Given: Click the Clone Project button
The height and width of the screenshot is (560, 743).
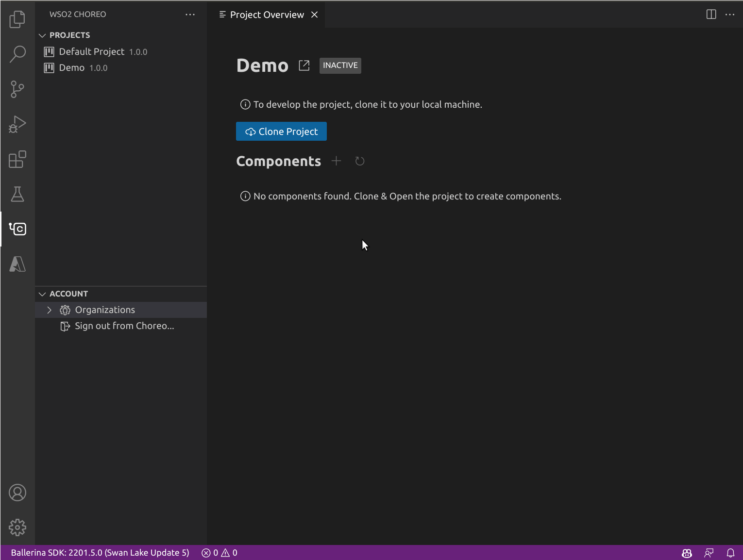Looking at the screenshot, I should click(x=281, y=132).
